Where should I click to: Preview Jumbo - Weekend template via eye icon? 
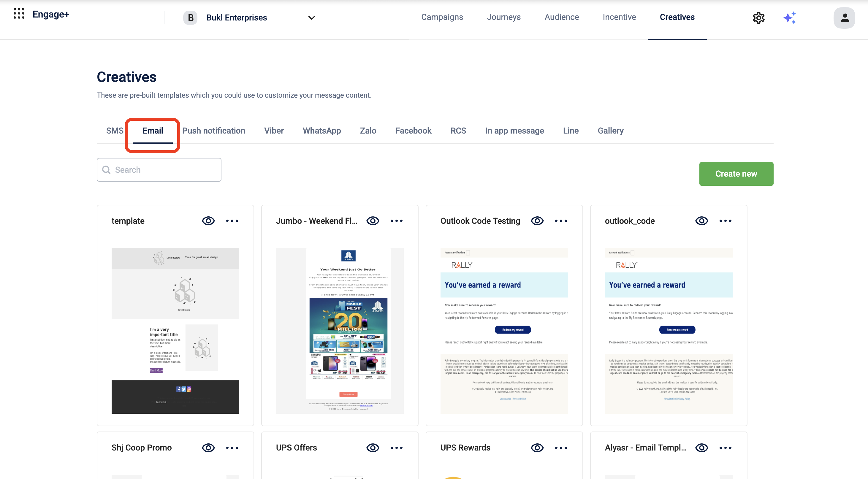pos(373,221)
